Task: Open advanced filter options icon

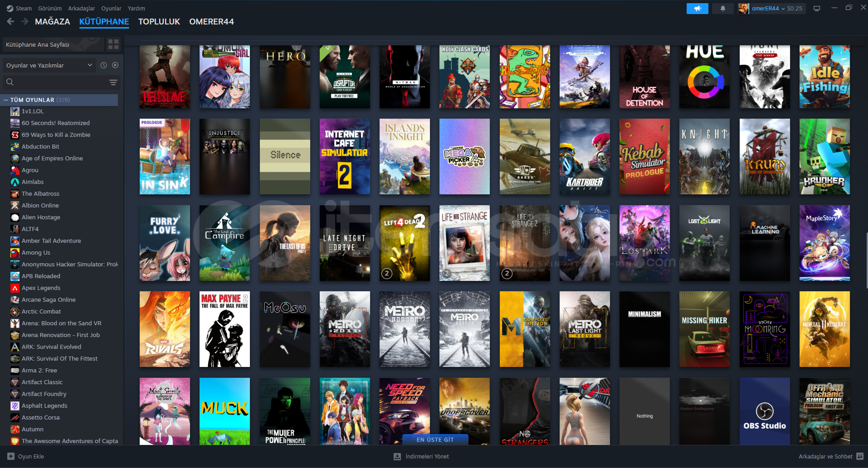Action: [x=113, y=82]
